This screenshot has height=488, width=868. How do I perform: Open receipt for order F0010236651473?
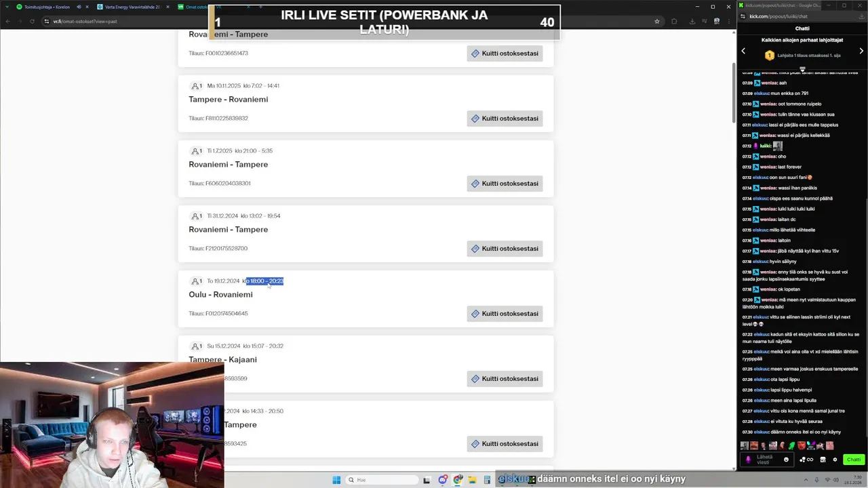pos(505,53)
